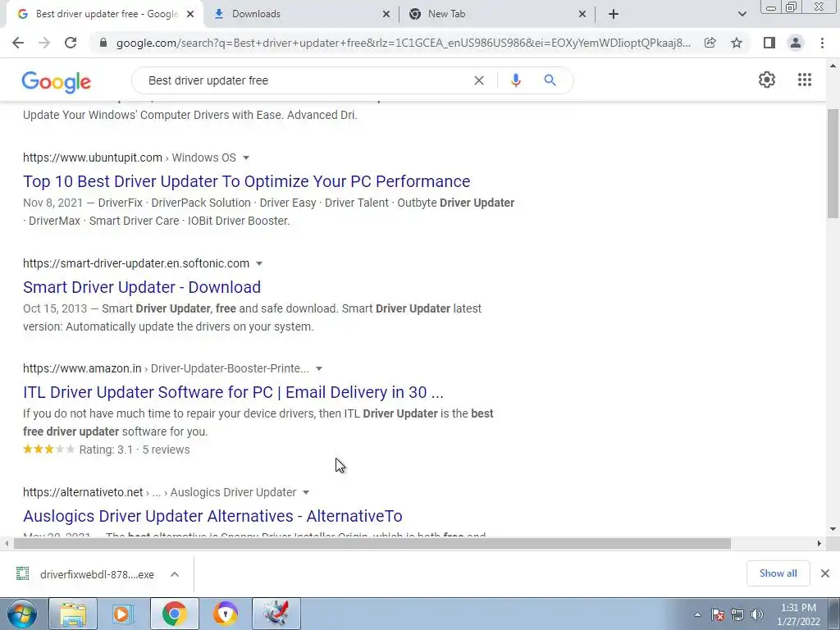Screen dimensions: 840x630
Task: Clear the search box with the X
Action: tap(479, 80)
